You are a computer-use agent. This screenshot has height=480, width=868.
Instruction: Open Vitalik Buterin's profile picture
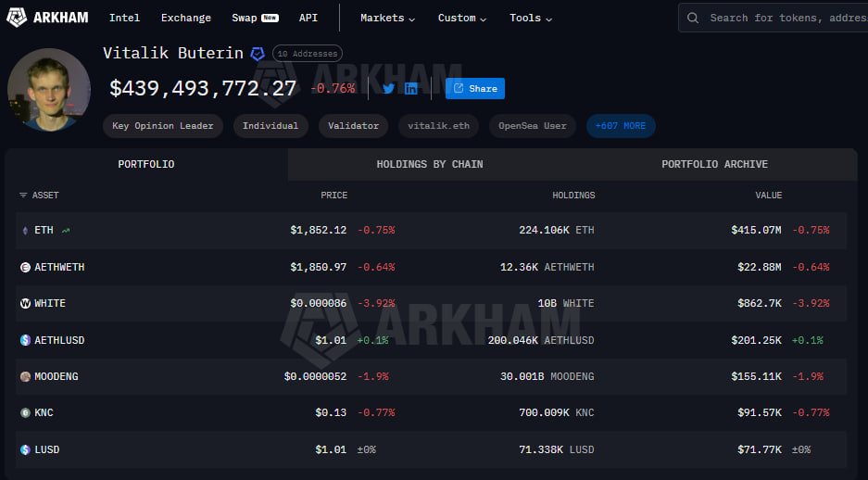[x=49, y=90]
